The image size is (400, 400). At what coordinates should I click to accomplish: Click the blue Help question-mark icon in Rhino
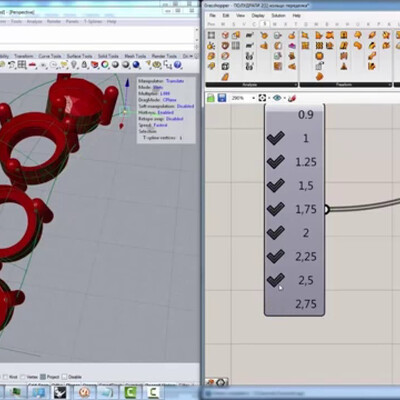178,65
